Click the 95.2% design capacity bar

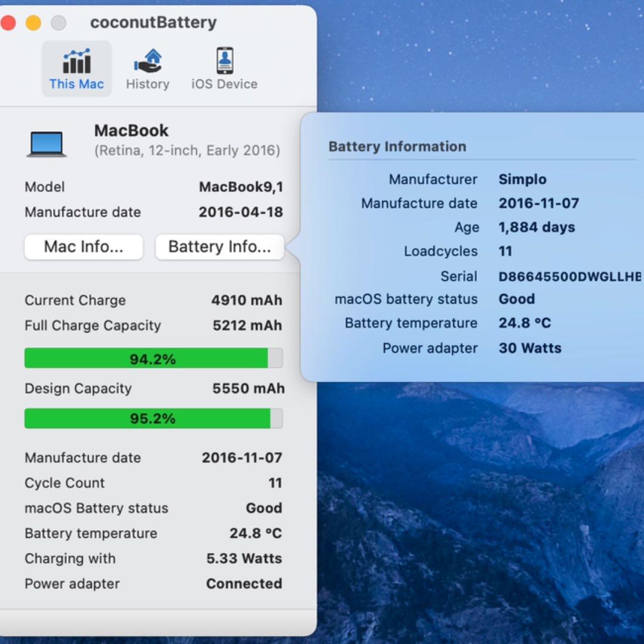tap(154, 419)
